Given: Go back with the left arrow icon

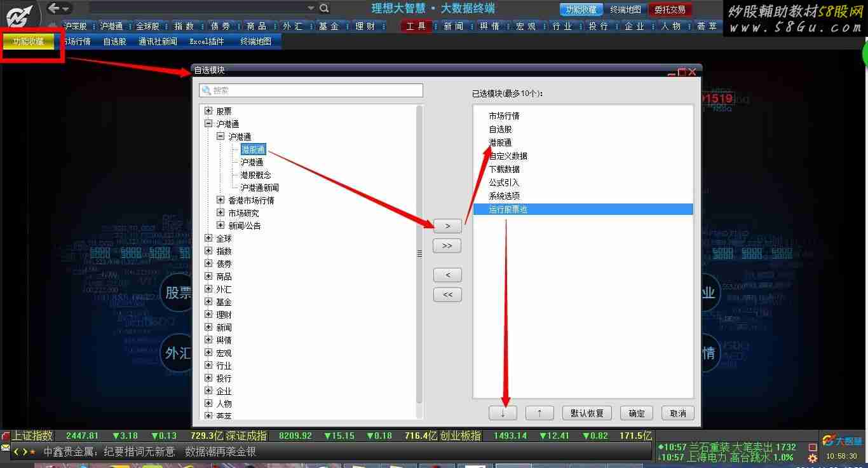Looking at the screenshot, I should click(x=54, y=8).
